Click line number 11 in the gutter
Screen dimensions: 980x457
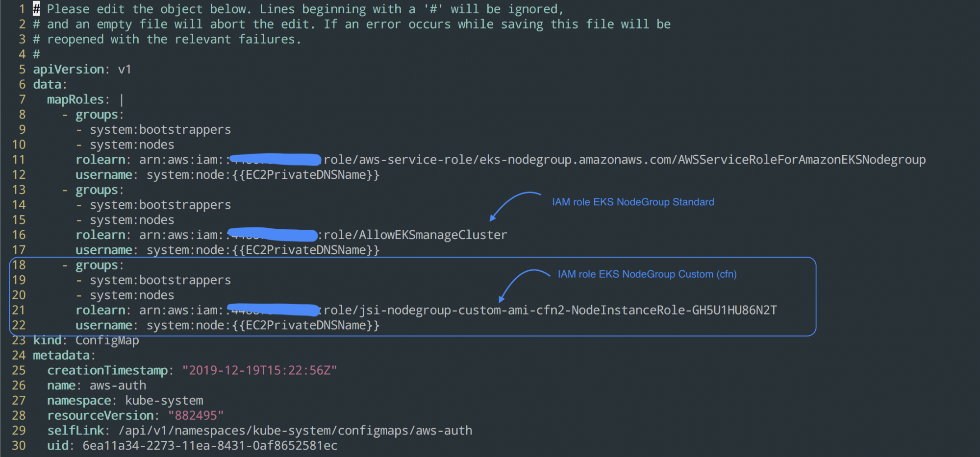coord(19,160)
